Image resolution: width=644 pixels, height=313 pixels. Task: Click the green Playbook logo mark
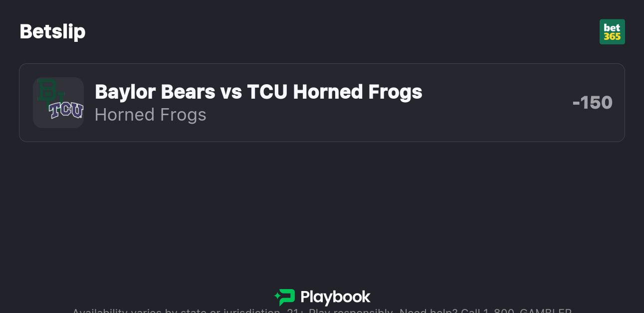285,297
